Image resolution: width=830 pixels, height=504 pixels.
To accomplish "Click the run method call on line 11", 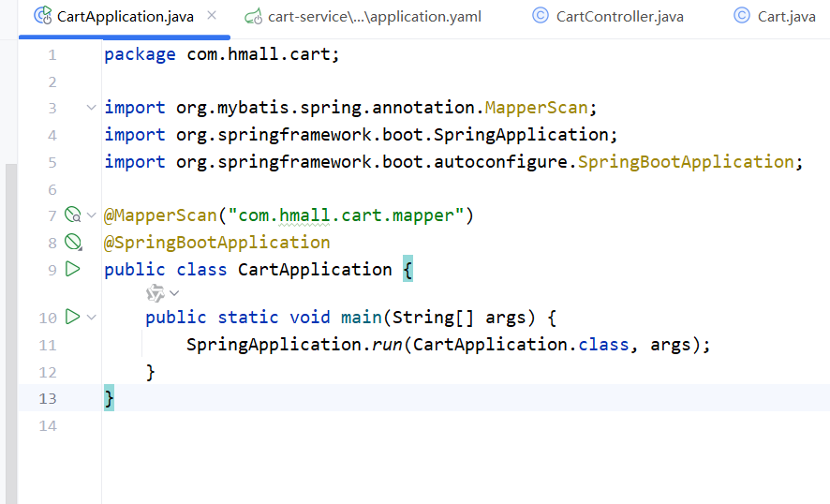I will click(387, 345).
